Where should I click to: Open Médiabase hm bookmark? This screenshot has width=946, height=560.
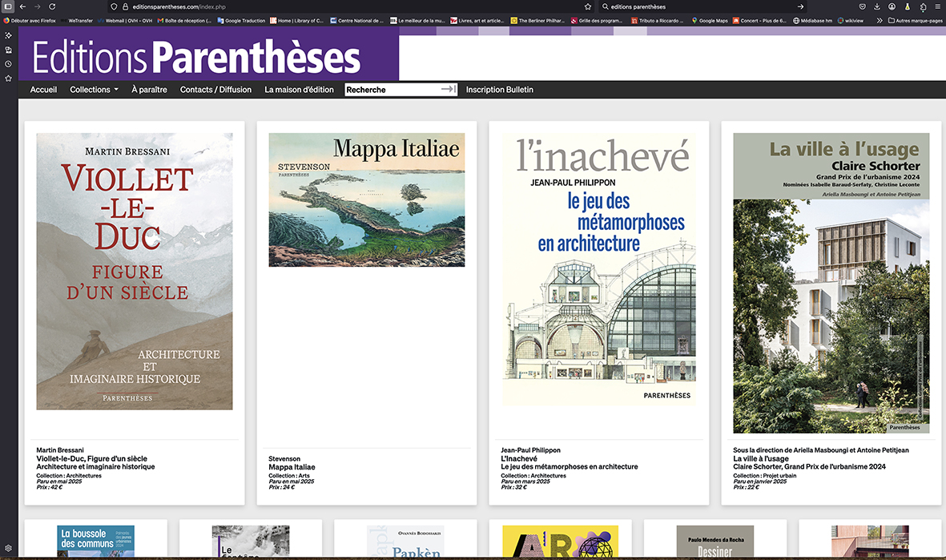(x=812, y=21)
